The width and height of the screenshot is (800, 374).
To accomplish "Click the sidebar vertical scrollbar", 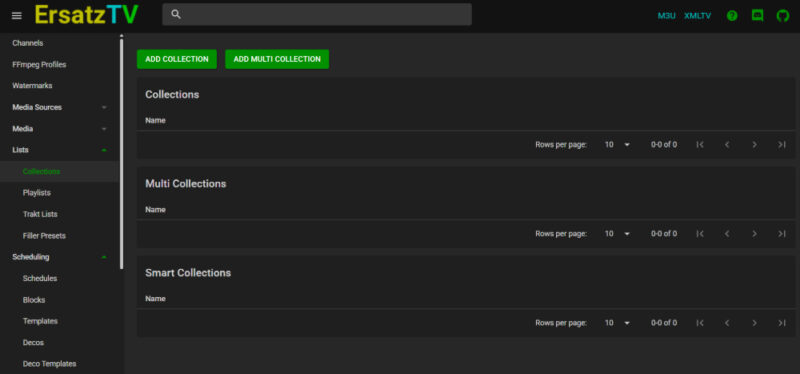I will [x=121, y=153].
